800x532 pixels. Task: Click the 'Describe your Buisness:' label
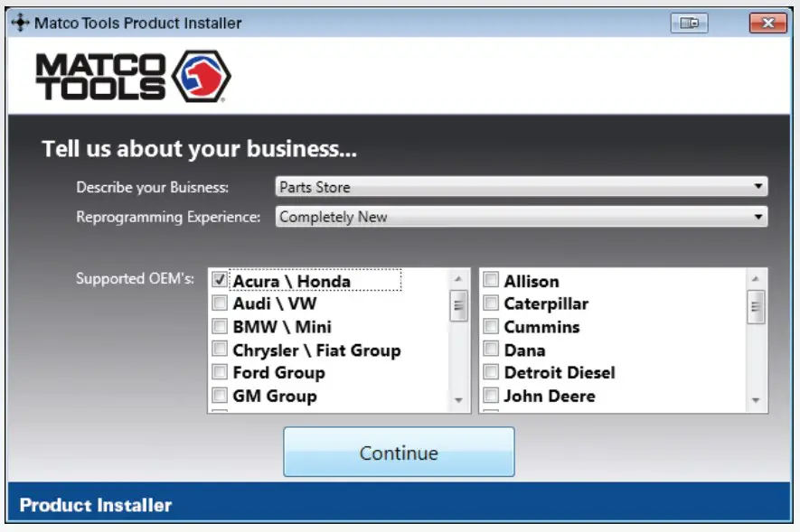point(152,188)
